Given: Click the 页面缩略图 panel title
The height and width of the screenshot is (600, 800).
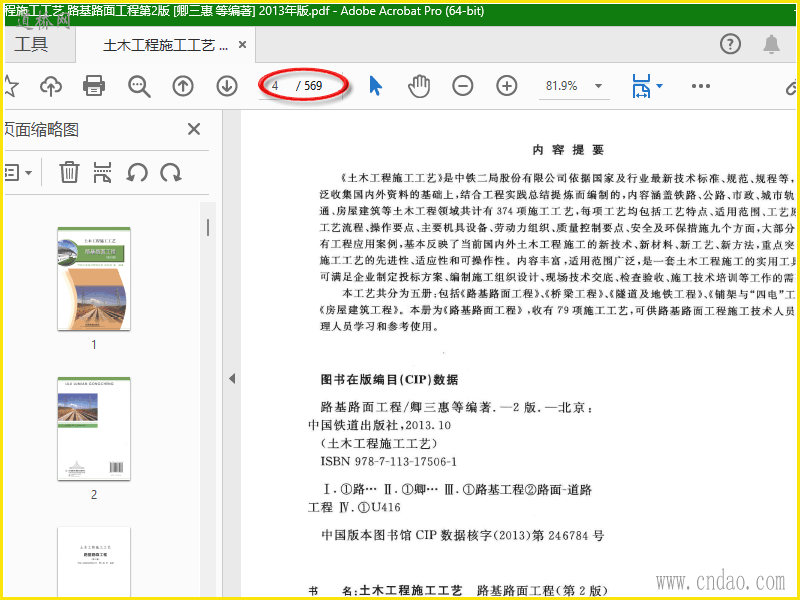Looking at the screenshot, I should [x=42, y=130].
